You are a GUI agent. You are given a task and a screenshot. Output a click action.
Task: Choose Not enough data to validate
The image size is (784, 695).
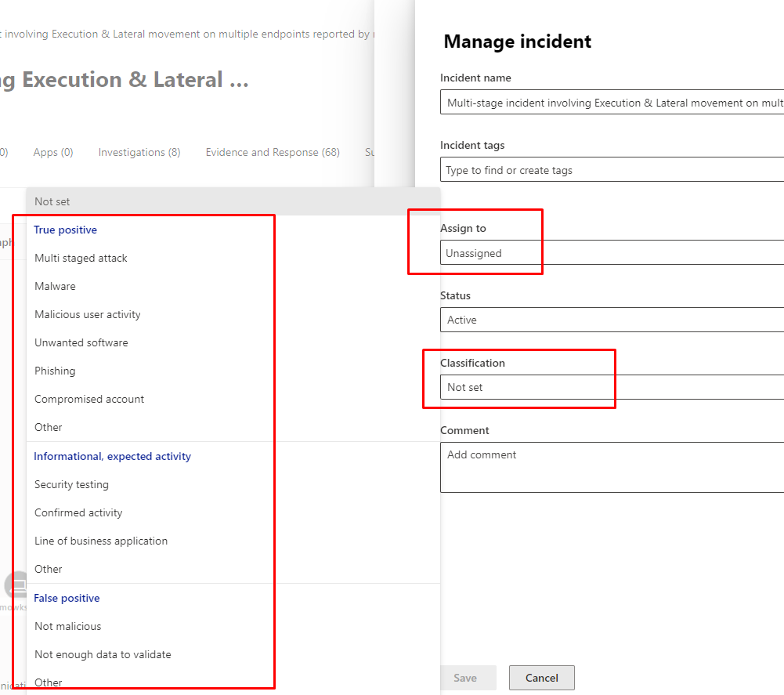click(x=103, y=654)
